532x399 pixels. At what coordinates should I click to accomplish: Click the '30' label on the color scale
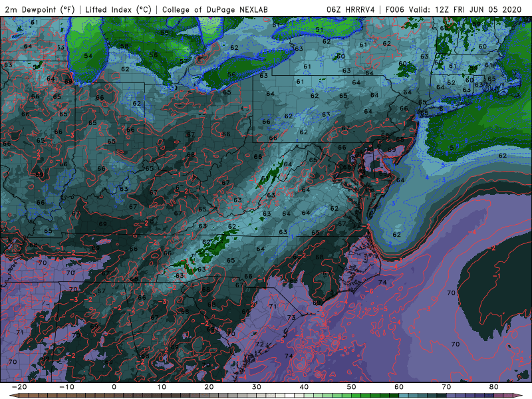[x=257, y=387]
